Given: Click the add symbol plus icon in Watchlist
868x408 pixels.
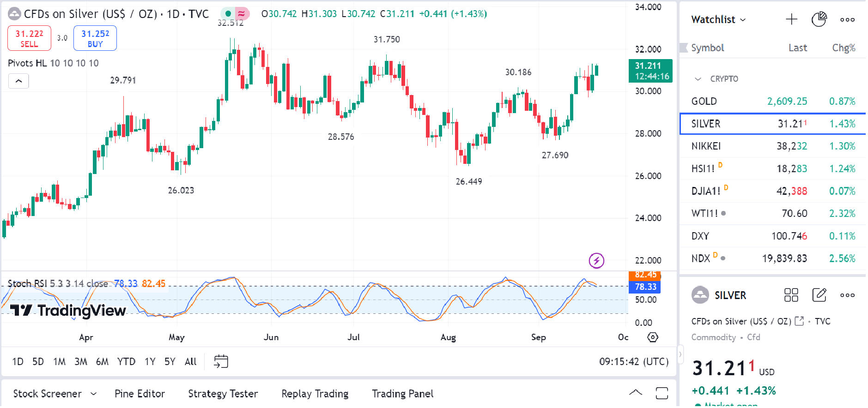Looking at the screenshot, I should (x=791, y=19).
